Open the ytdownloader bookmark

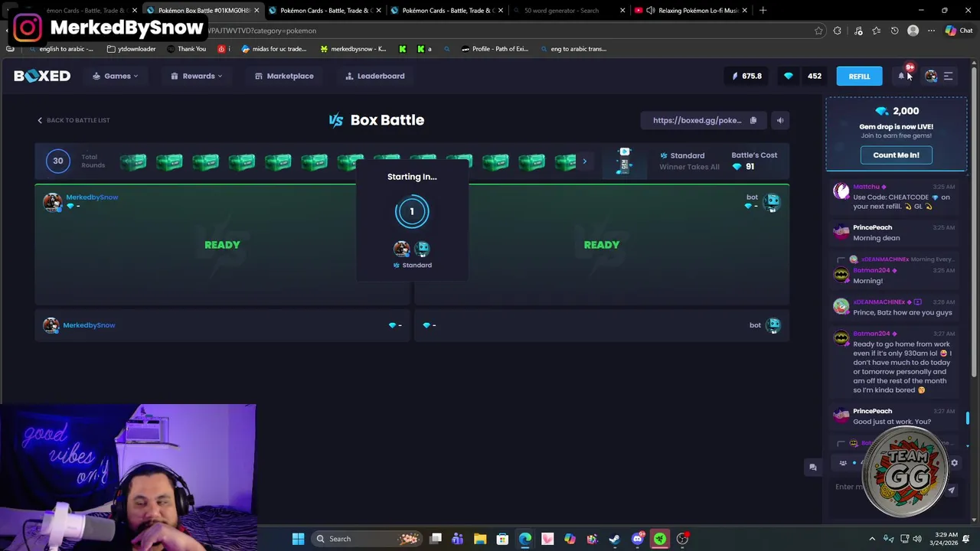point(132,49)
